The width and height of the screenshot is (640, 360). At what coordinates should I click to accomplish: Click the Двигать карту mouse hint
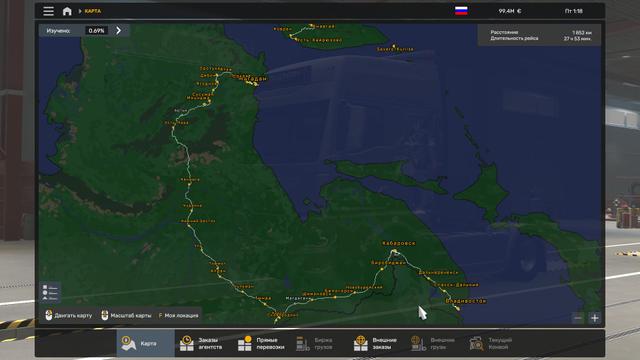point(69,315)
